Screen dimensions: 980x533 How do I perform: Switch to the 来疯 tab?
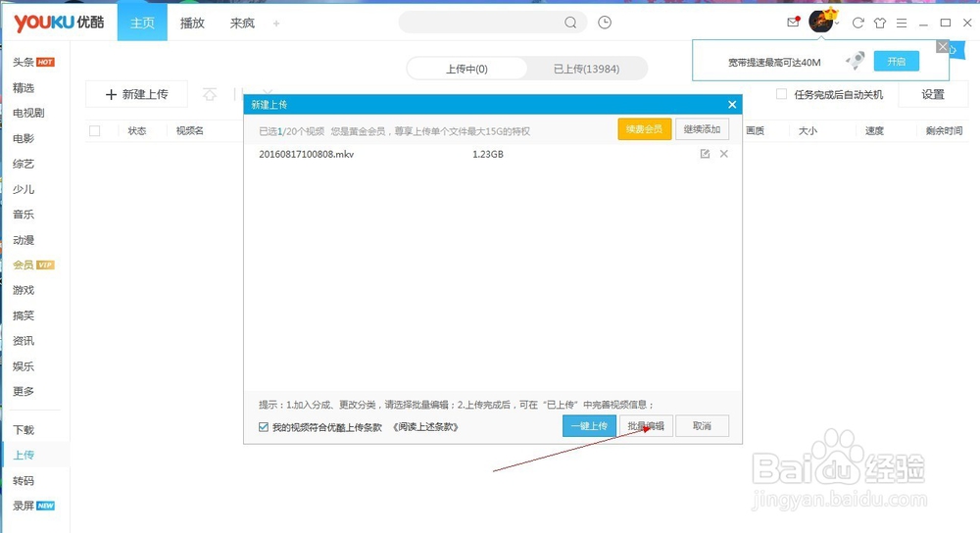click(242, 24)
